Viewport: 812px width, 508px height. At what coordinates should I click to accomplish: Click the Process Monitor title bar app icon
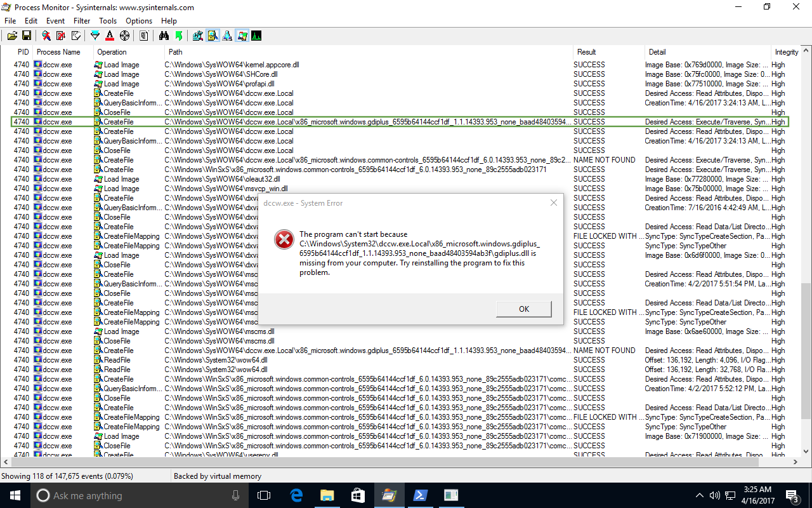click(6, 7)
